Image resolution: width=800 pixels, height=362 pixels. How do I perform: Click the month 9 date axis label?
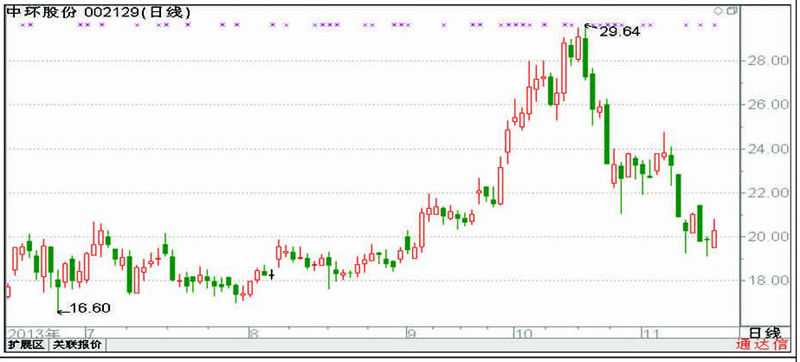pyautogui.click(x=413, y=333)
